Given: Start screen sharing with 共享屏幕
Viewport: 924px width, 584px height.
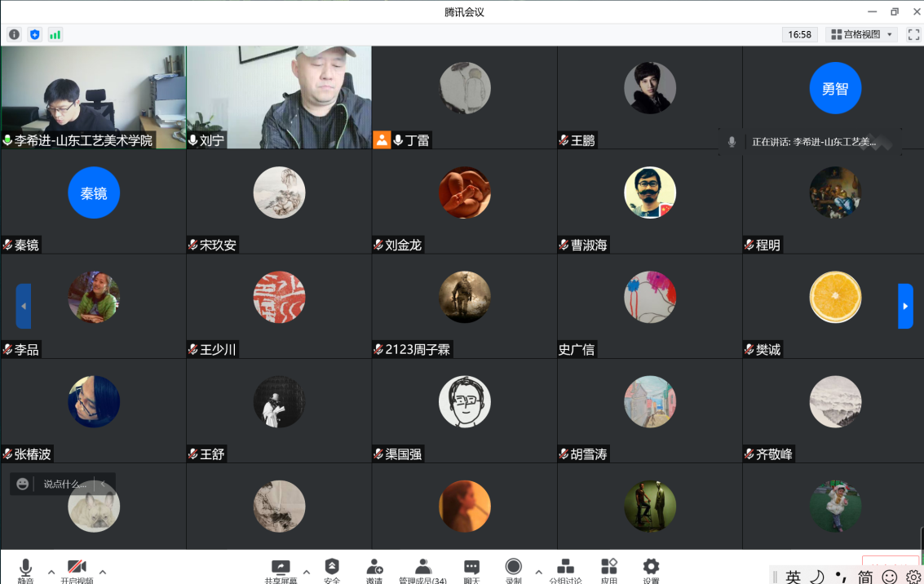Looking at the screenshot, I should coord(281,569).
